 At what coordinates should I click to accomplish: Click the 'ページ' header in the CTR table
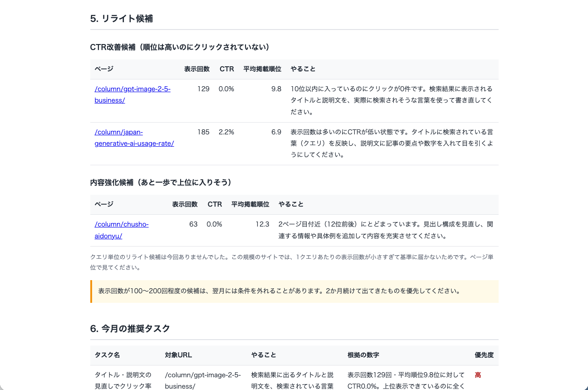click(104, 69)
